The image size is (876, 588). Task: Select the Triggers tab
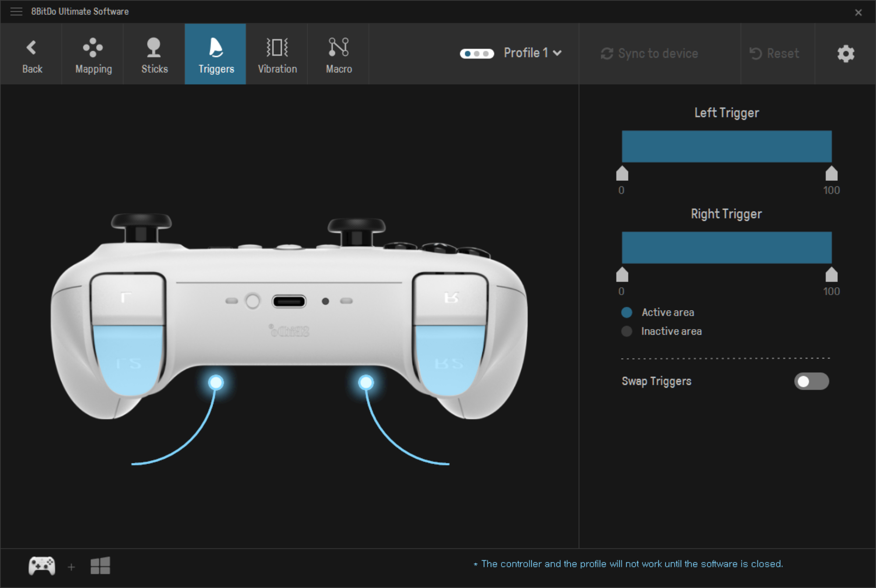[x=215, y=54]
